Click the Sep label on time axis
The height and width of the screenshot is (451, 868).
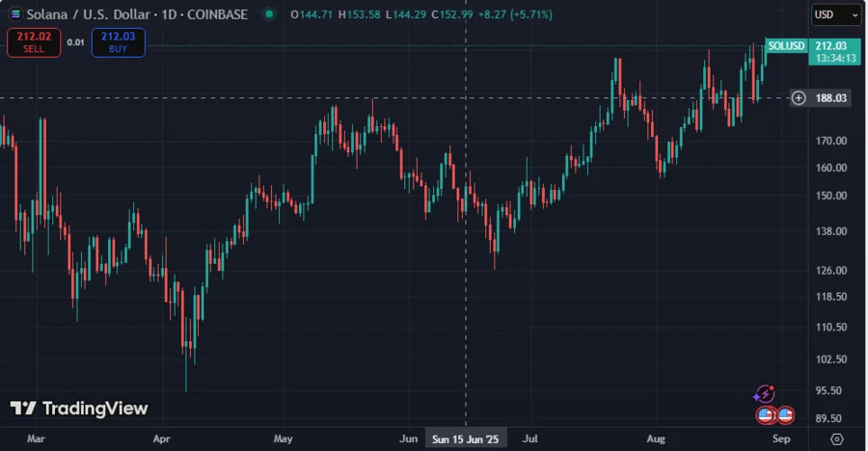click(x=781, y=438)
